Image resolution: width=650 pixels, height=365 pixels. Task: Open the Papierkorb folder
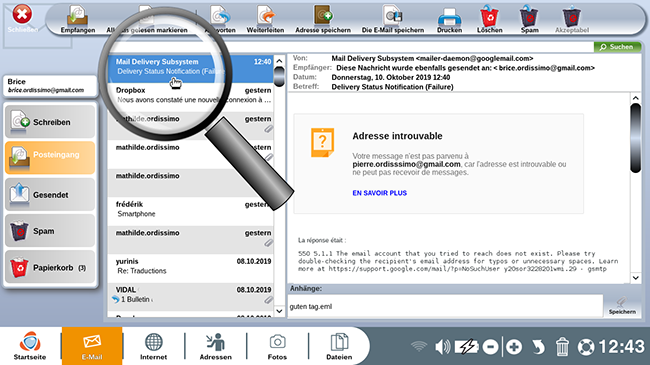click(50, 267)
